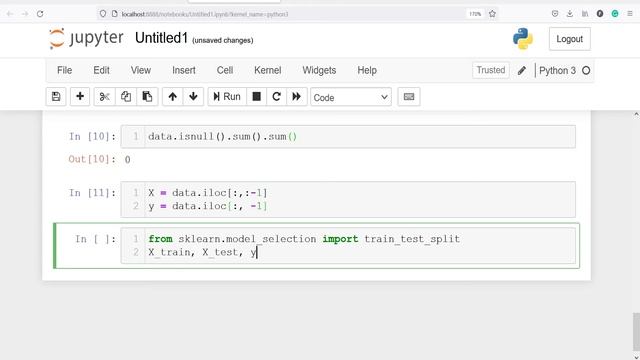Click into cell 10 code data.isnull().sum().sum()
Image resolution: width=640 pixels, height=360 pixels.
tap(222, 136)
